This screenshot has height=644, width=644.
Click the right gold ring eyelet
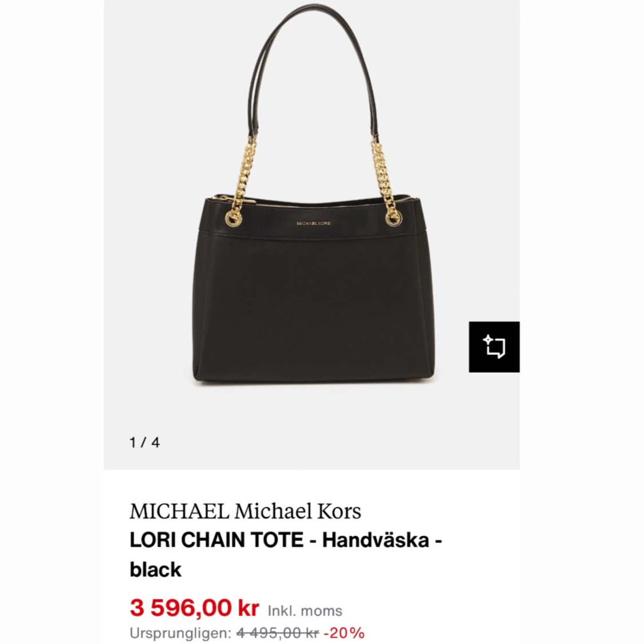click(x=393, y=218)
